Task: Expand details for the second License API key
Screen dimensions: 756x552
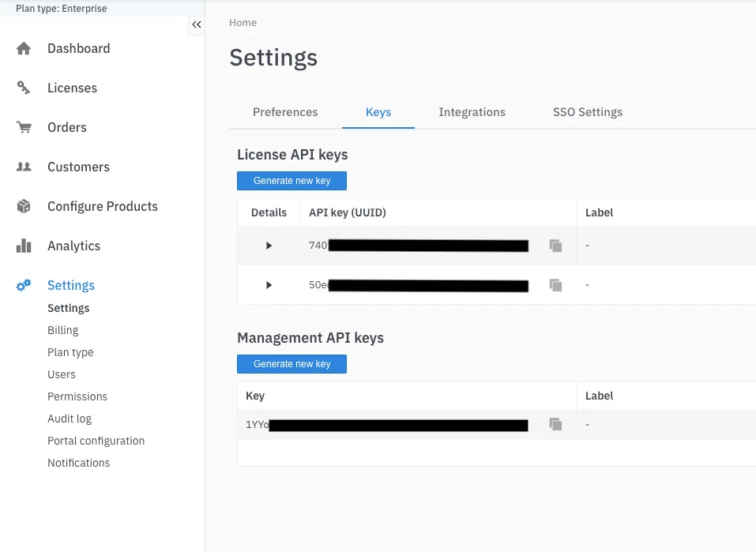Action: [268, 284]
